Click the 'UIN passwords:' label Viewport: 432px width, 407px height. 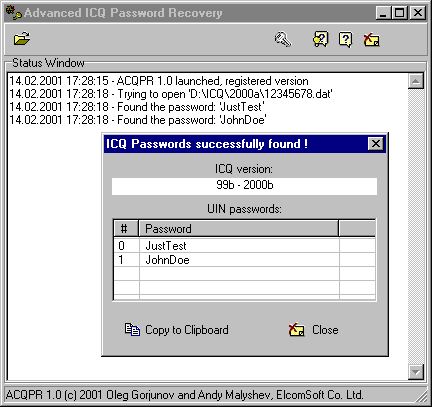[244, 209]
